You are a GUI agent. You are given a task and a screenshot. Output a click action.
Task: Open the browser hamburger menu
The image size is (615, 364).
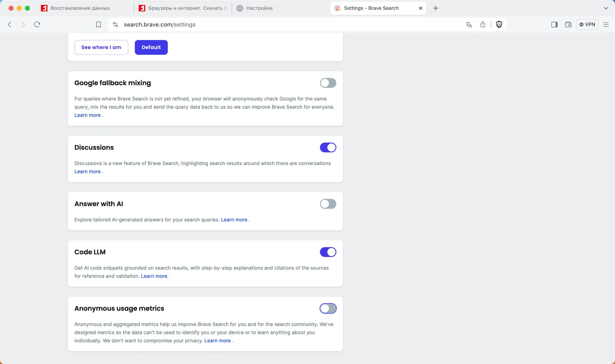click(x=606, y=25)
